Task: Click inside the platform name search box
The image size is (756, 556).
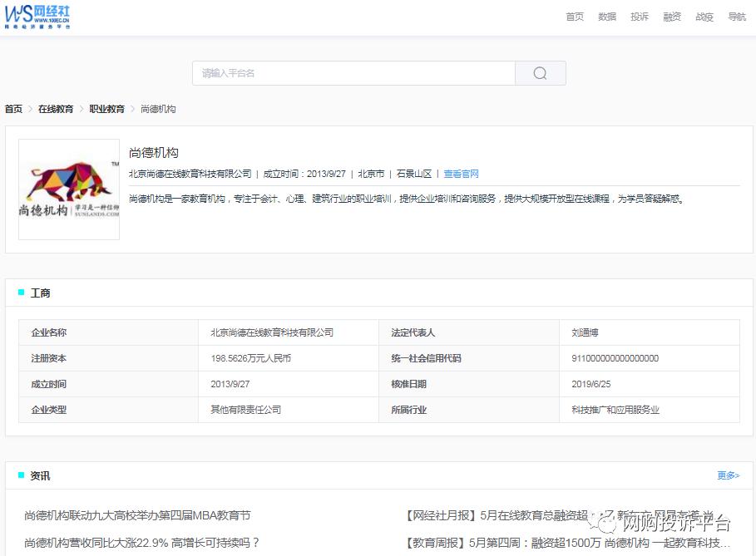Action: click(353, 73)
